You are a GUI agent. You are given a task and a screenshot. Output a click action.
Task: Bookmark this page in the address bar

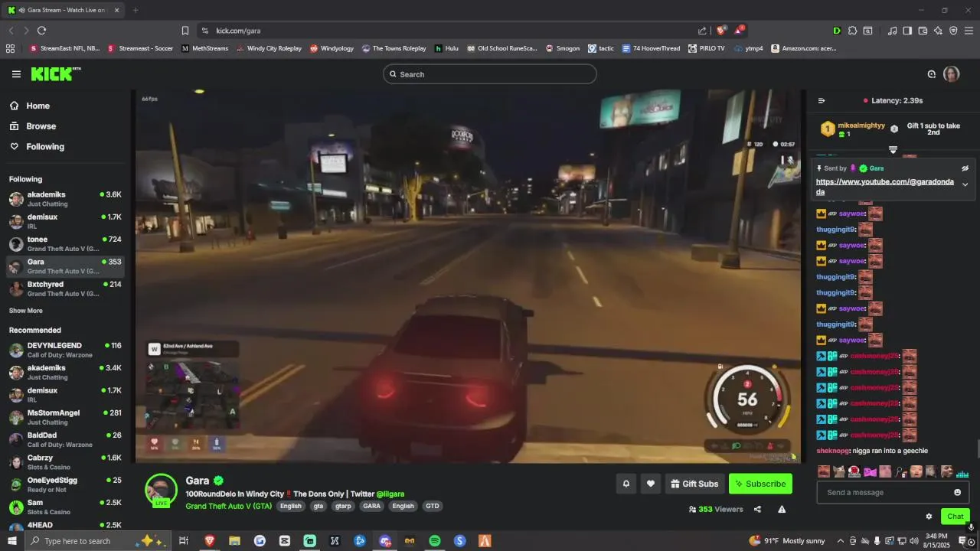[185, 31]
